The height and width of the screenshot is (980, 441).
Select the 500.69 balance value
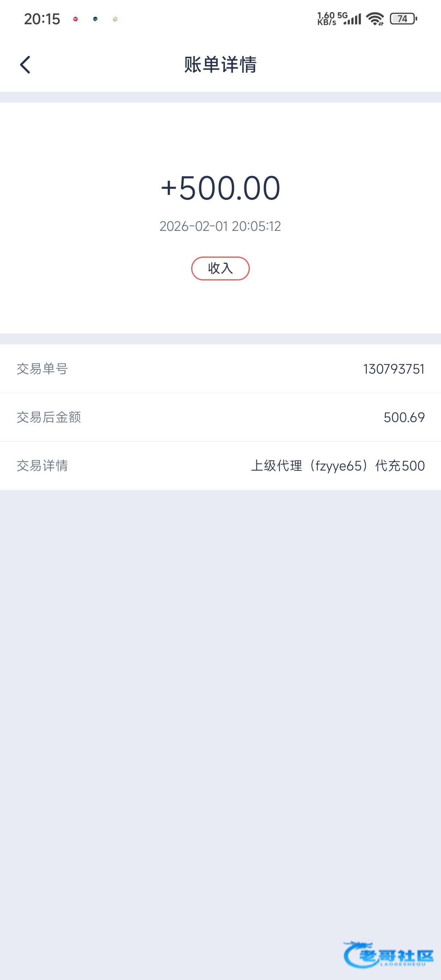404,417
